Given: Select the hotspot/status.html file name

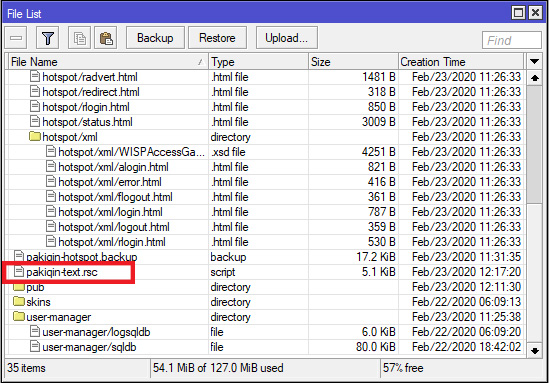Looking at the screenshot, I should point(88,122).
